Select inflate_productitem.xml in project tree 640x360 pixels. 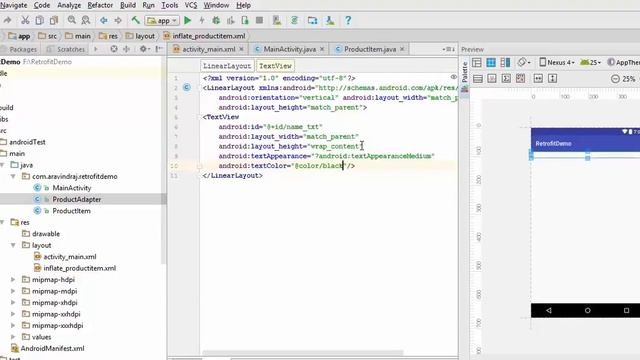point(80,268)
